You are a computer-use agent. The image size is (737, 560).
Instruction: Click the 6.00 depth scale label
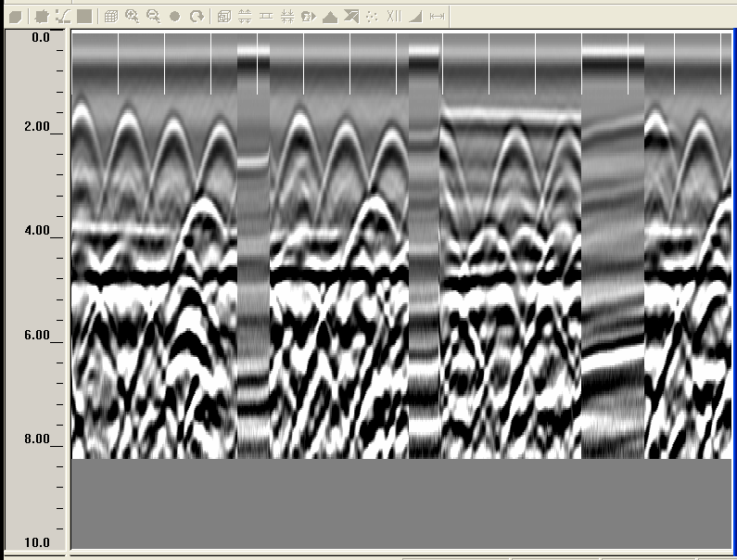coord(37,335)
